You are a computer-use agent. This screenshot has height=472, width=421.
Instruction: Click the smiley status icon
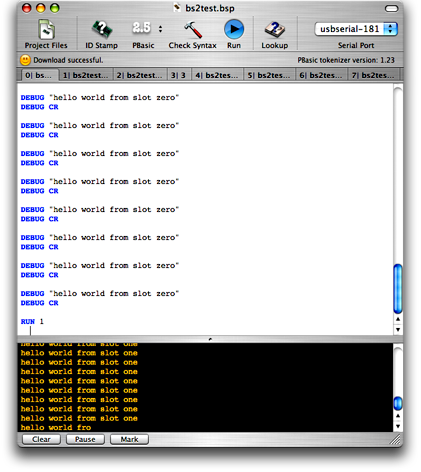25,60
